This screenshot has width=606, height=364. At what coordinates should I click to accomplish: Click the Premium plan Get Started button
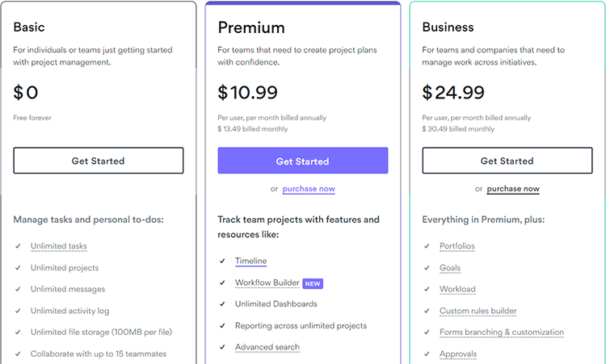pos(303,160)
